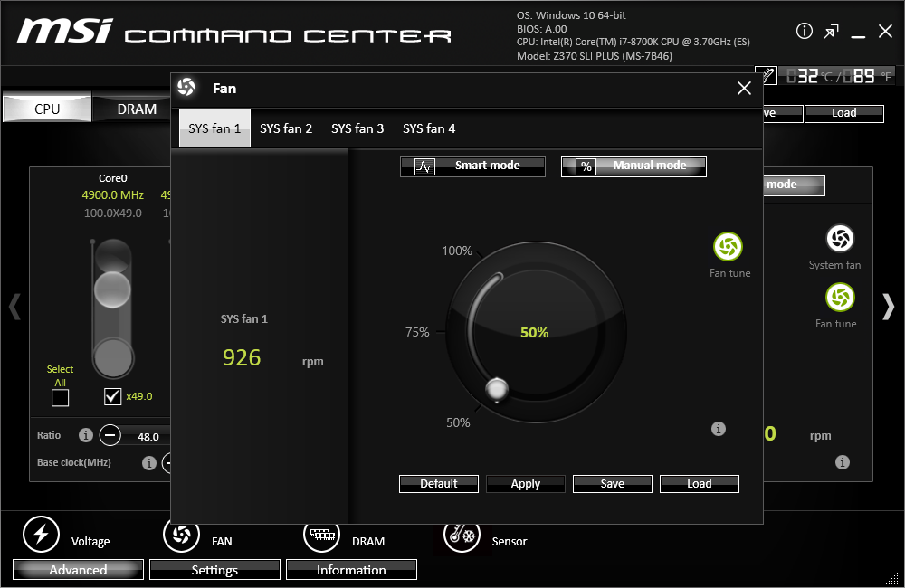This screenshot has width=905, height=588.
Task: Click the Default button in Fan dialog
Action: coord(439,484)
